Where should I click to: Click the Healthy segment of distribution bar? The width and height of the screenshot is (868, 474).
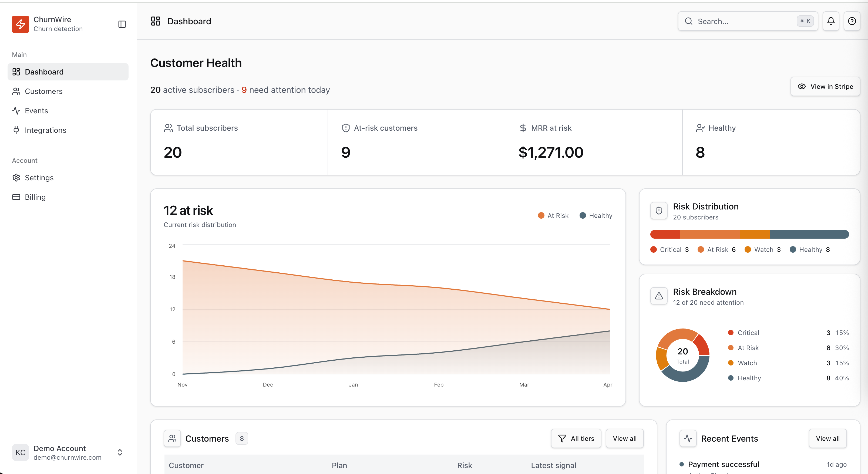point(809,234)
